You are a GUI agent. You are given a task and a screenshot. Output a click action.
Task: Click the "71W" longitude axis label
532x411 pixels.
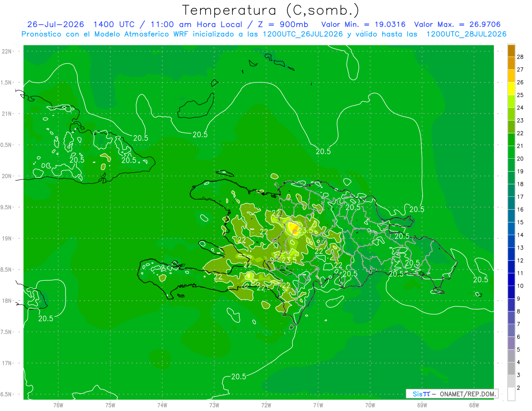tap(318, 405)
